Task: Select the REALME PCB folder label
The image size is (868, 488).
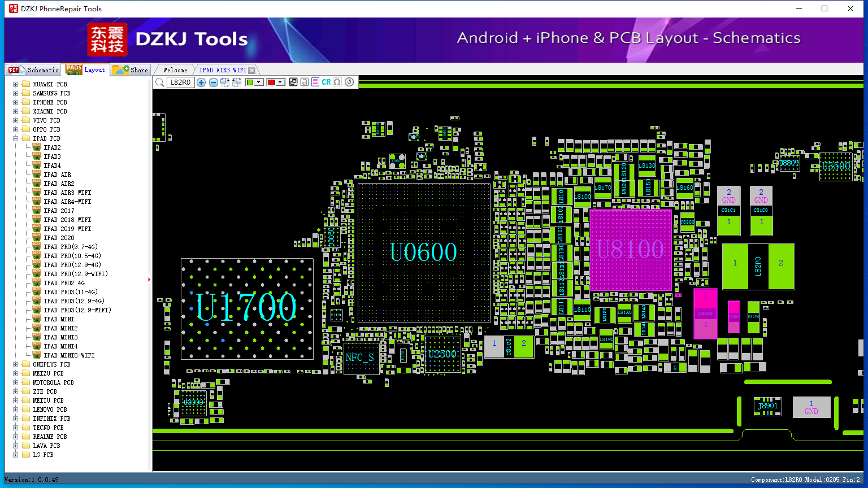Action: point(50,437)
